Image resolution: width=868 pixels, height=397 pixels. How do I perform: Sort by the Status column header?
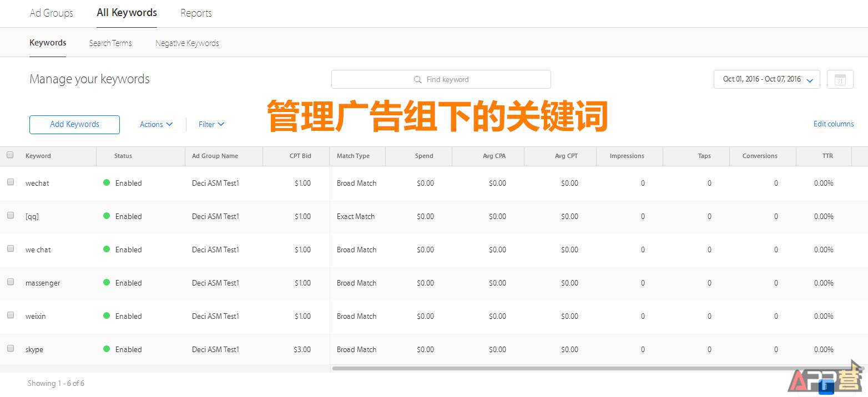[x=123, y=156]
